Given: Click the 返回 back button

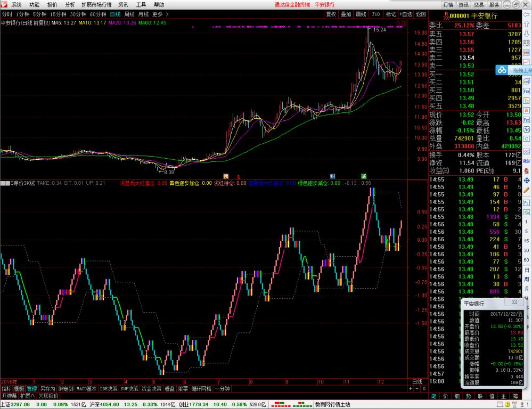Looking at the screenshot, I should [421, 14].
